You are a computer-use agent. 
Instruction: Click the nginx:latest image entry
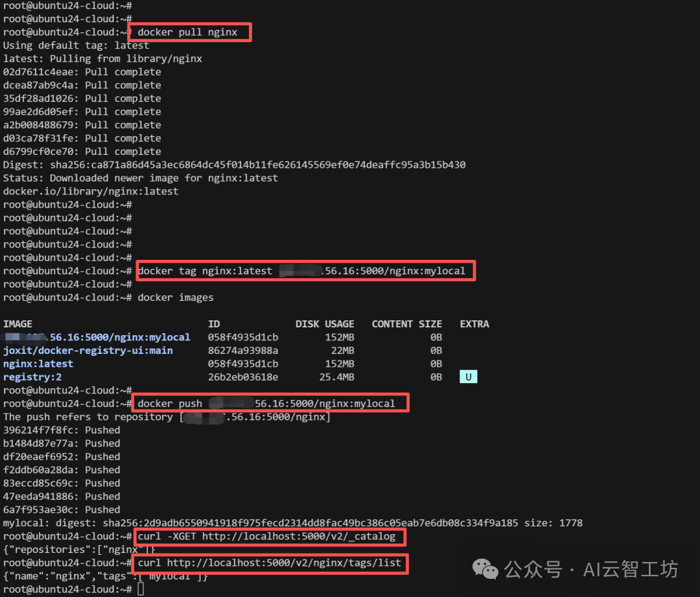coord(38,363)
